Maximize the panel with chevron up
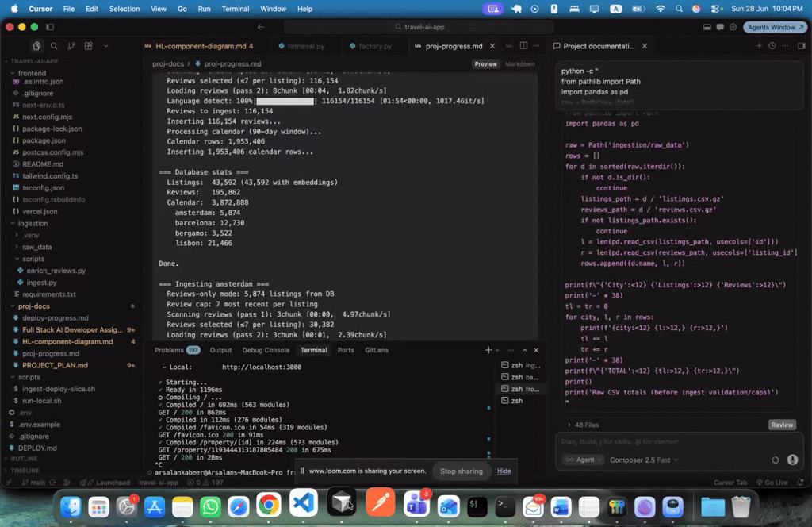Image resolution: width=812 pixels, height=527 pixels. pos(524,350)
